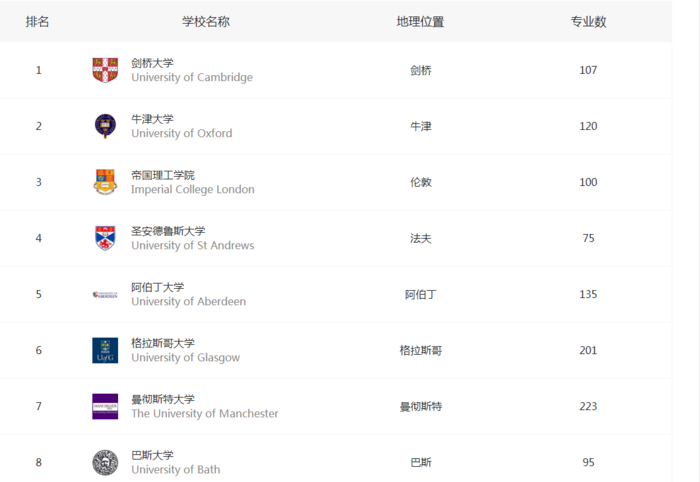Click the University of Oxford crest logo
This screenshot has height=482, width=700.
(105, 126)
